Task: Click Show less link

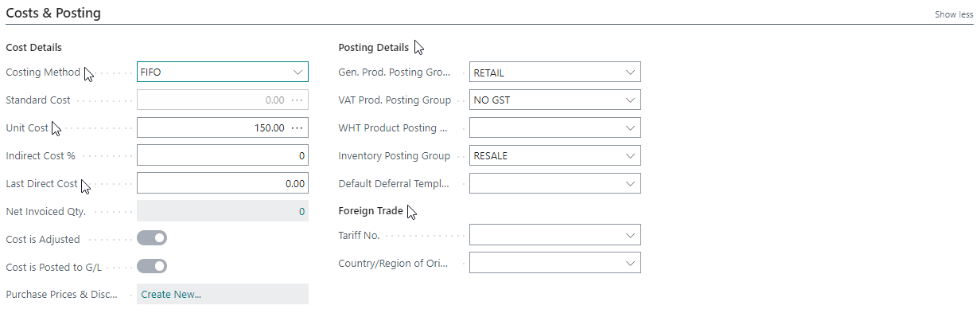Action: pos(954,14)
